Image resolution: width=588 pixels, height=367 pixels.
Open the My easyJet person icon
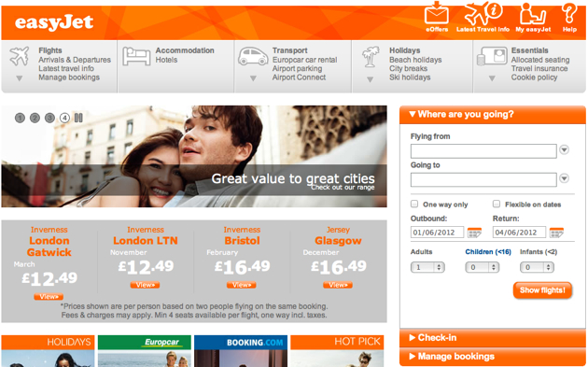coord(533,14)
